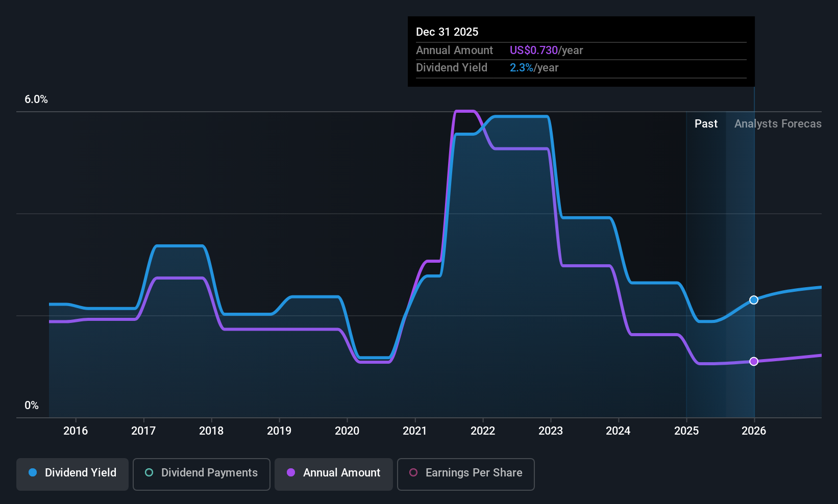Click the 2020 x-axis label

click(x=347, y=431)
